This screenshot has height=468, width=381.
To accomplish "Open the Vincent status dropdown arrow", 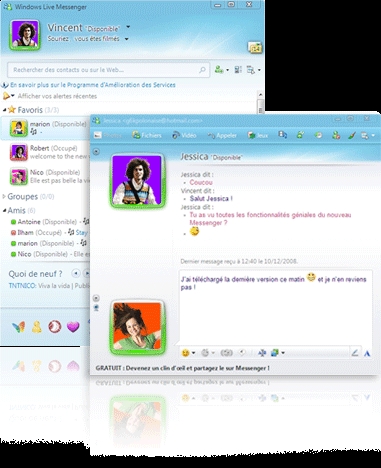I will [128, 27].
